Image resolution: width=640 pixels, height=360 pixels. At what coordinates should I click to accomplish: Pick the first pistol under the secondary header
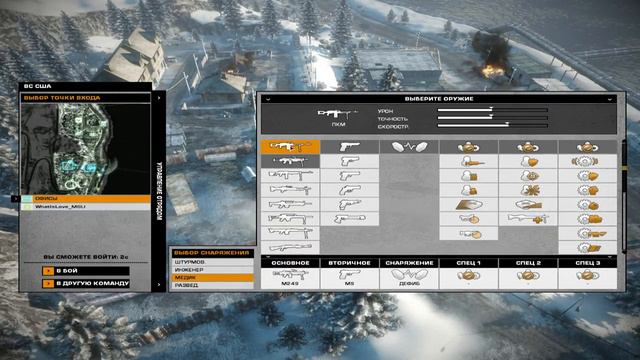pyautogui.click(x=350, y=161)
